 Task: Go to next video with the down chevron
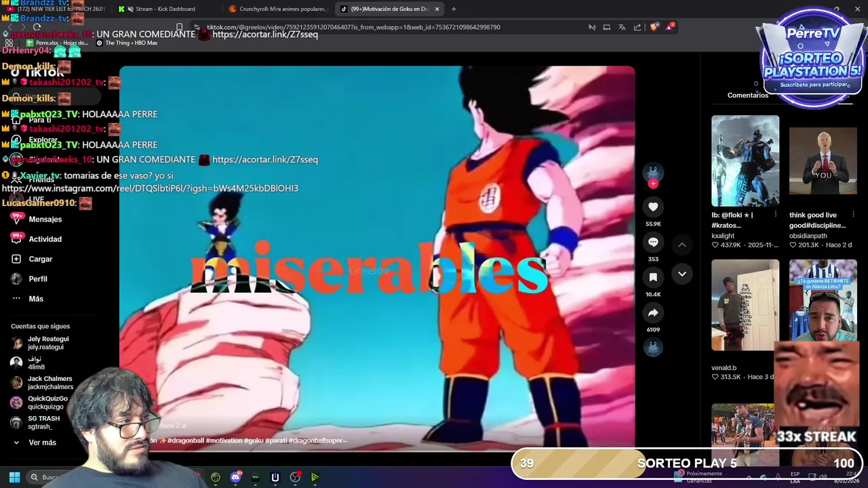coord(682,274)
